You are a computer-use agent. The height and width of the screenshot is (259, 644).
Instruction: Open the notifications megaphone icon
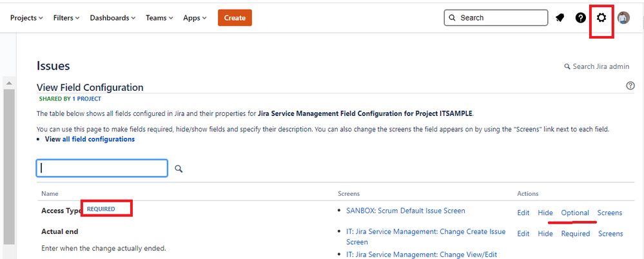pos(560,18)
